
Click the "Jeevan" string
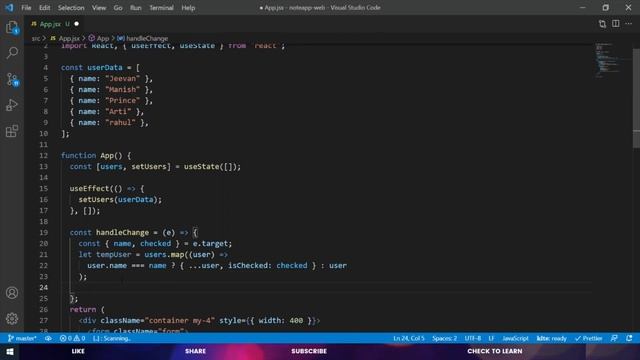pyautogui.click(x=122, y=78)
